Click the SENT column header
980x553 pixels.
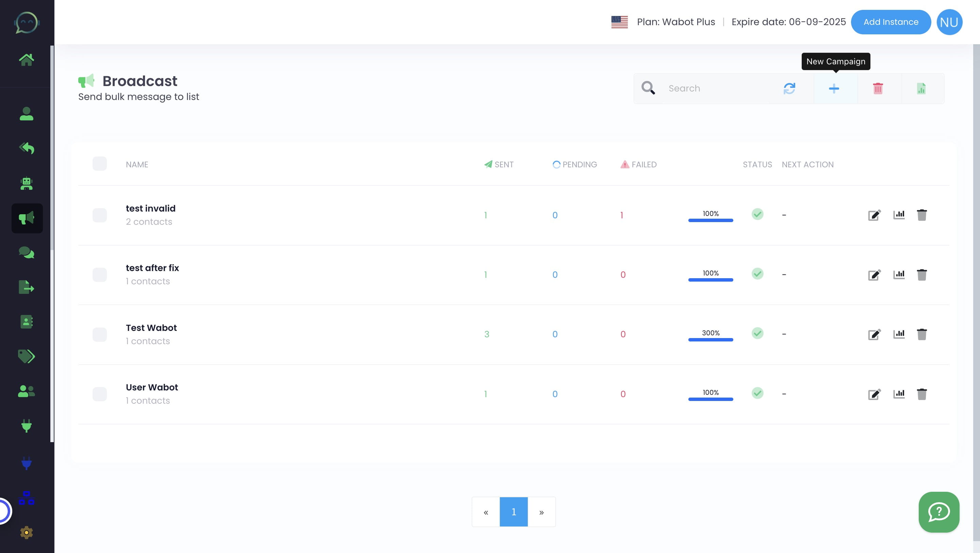pyautogui.click(x=499, y=164)
